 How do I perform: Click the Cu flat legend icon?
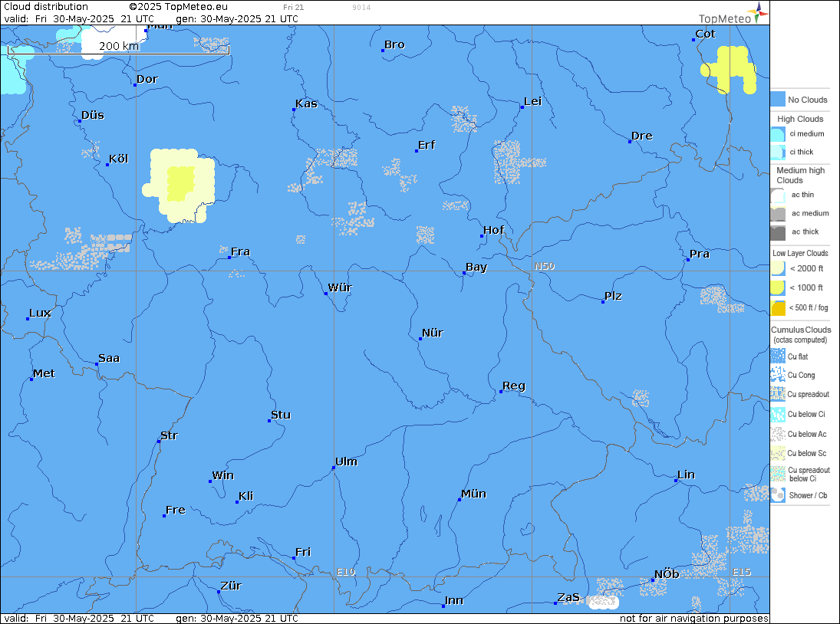[x=778, y=356]
